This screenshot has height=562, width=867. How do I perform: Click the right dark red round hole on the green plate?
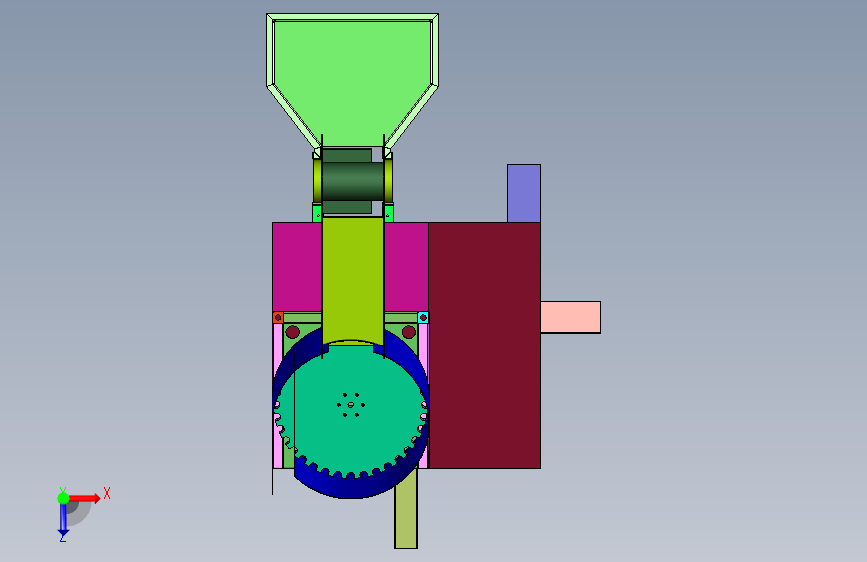(409, 332)
